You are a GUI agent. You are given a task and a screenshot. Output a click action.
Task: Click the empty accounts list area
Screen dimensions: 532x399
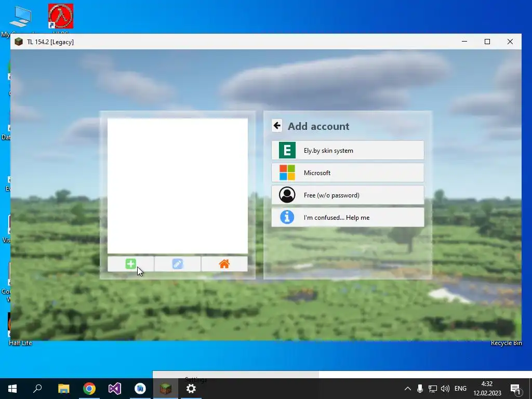click(x=178, y=186)
